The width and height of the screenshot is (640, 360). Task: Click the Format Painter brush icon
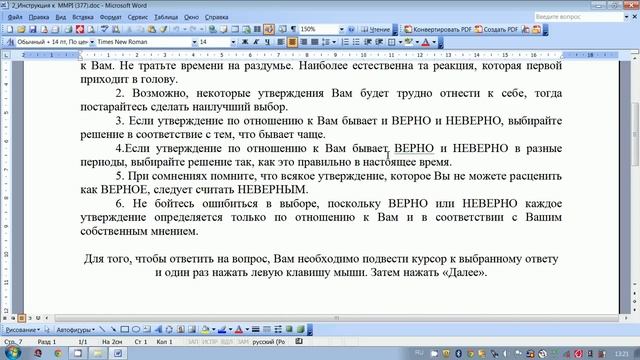[x=163, y=29]
